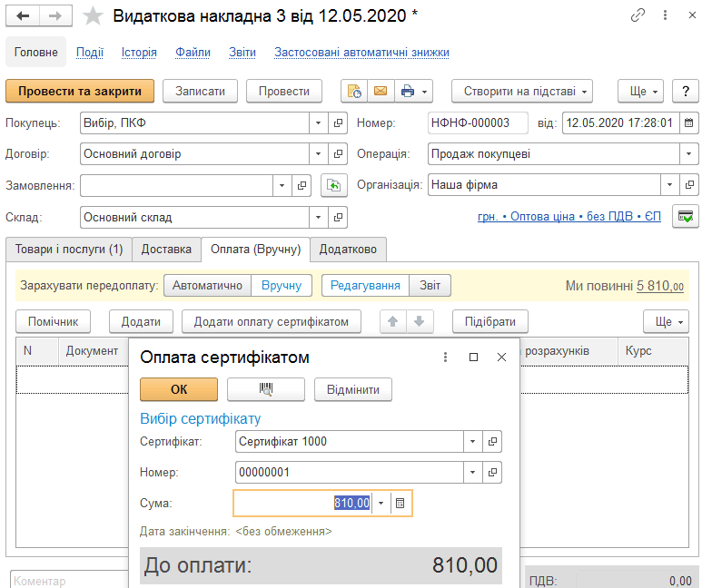
Task: Open Звіти section
Action: point(242,53)
